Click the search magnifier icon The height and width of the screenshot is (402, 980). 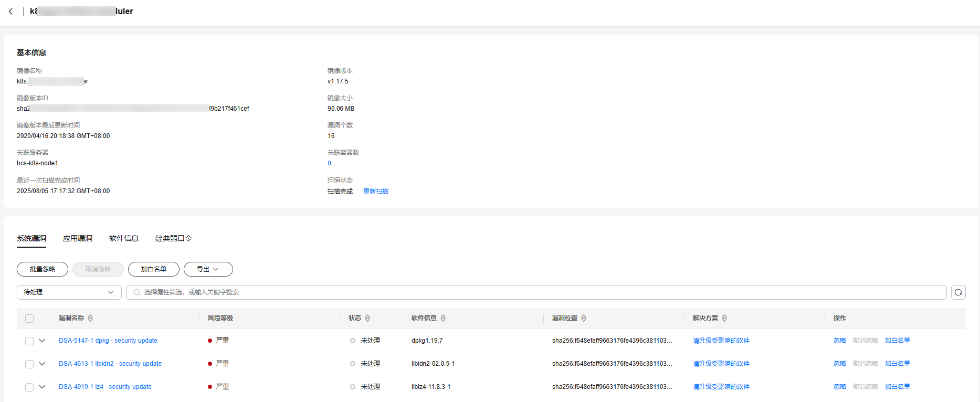(137, 292)
